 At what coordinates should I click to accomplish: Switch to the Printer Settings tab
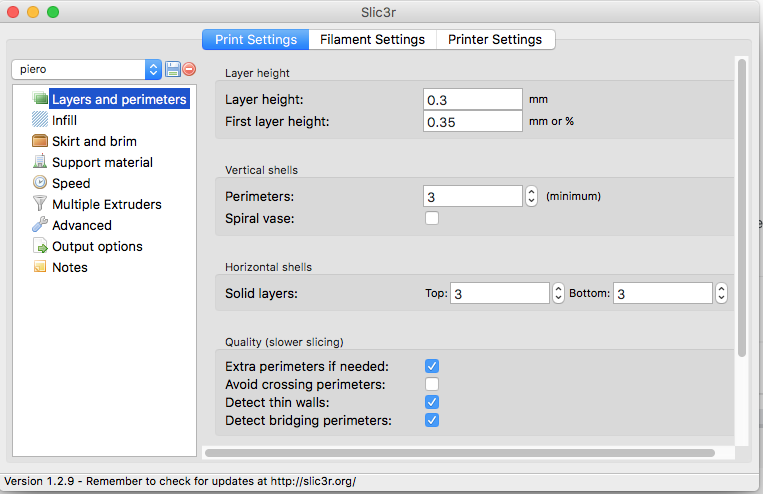tap(495, 39)
